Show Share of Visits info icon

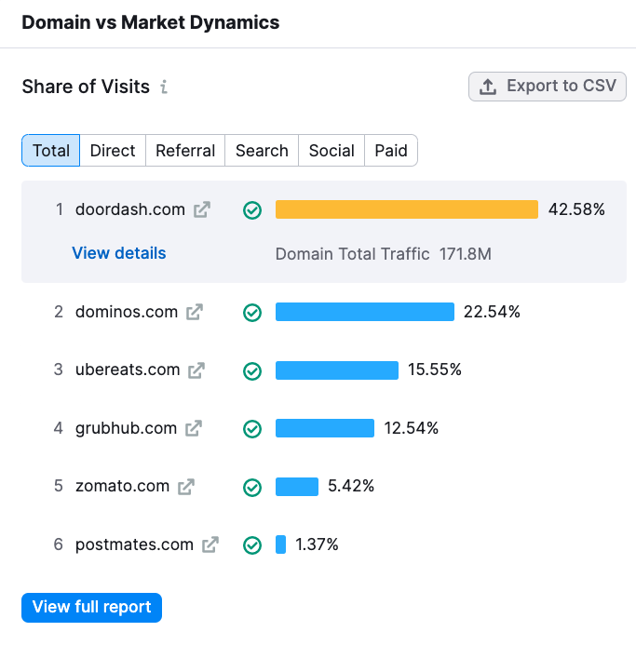pyautogui.click(x=164, y=87)
